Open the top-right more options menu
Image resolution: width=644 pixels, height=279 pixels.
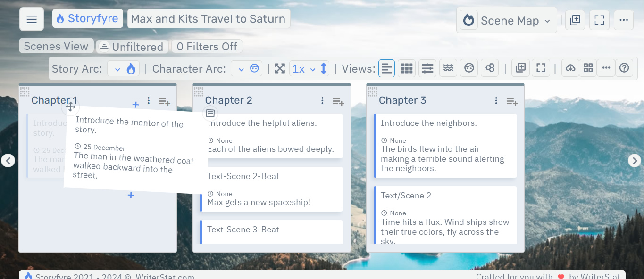tap(624, 20)
